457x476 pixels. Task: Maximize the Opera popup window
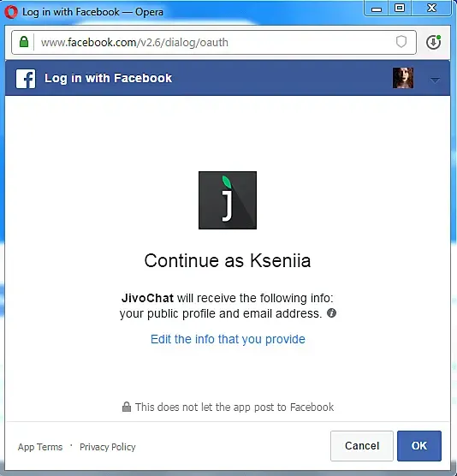(400, 9)
